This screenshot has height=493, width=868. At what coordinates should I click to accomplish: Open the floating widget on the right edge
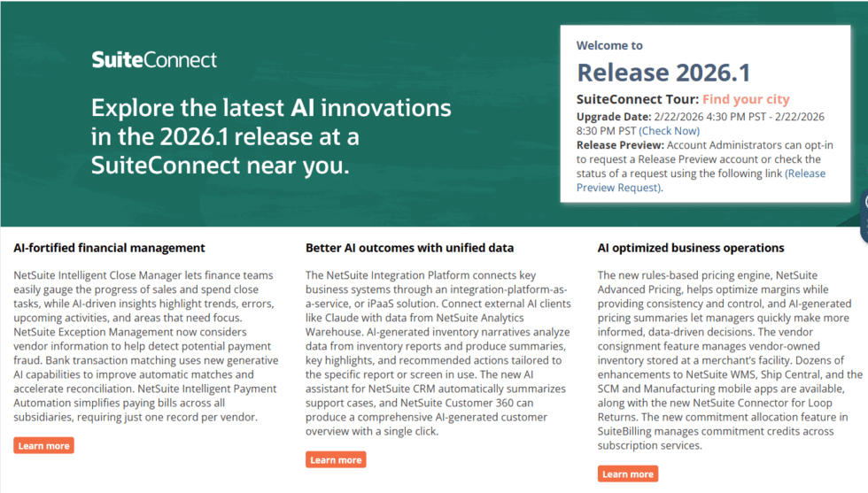pos(864,217)
